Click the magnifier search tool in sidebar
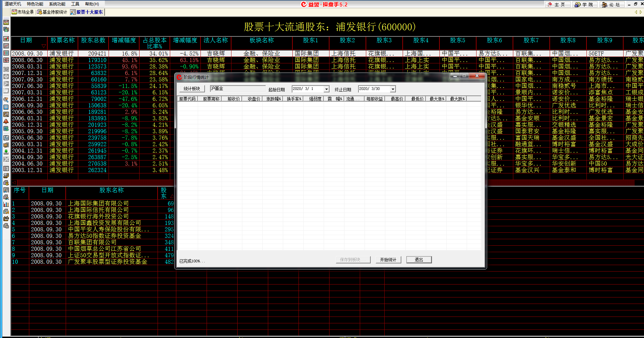 (x=6, y=100)
